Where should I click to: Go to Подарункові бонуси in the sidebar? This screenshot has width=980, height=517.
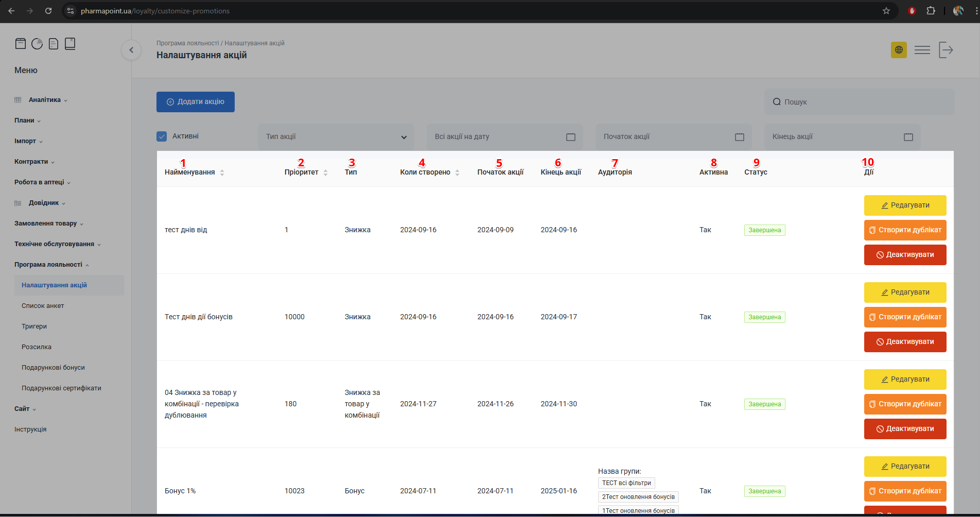tap(53, 368)
